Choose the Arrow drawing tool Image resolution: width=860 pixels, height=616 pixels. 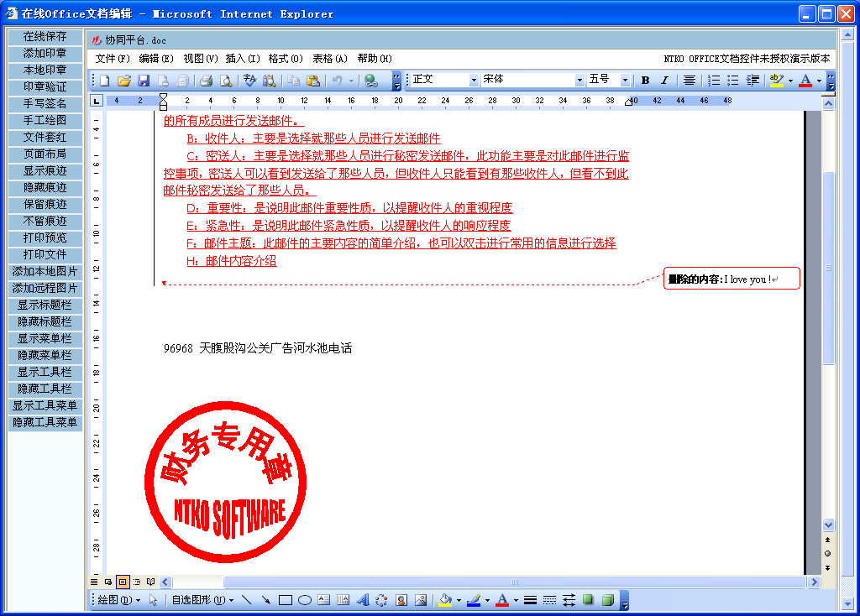(265, 600)
